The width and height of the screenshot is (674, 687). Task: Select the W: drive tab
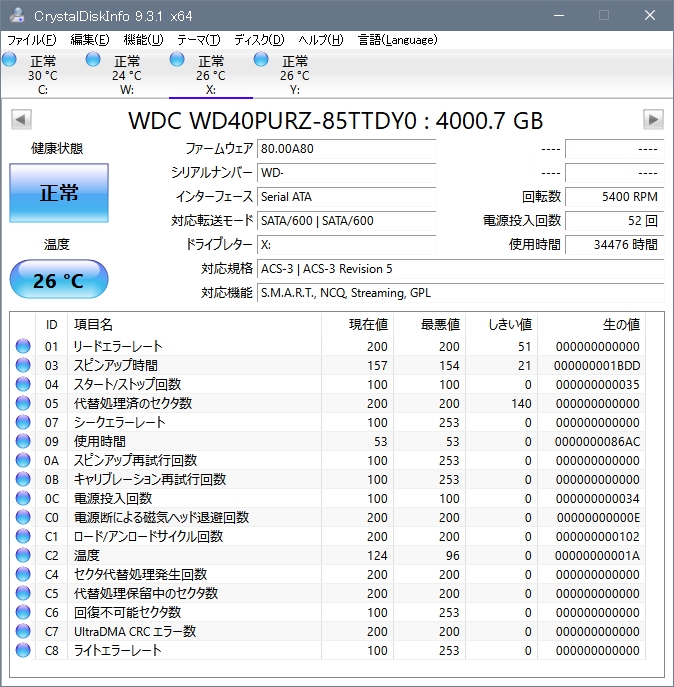click(127, 74)
